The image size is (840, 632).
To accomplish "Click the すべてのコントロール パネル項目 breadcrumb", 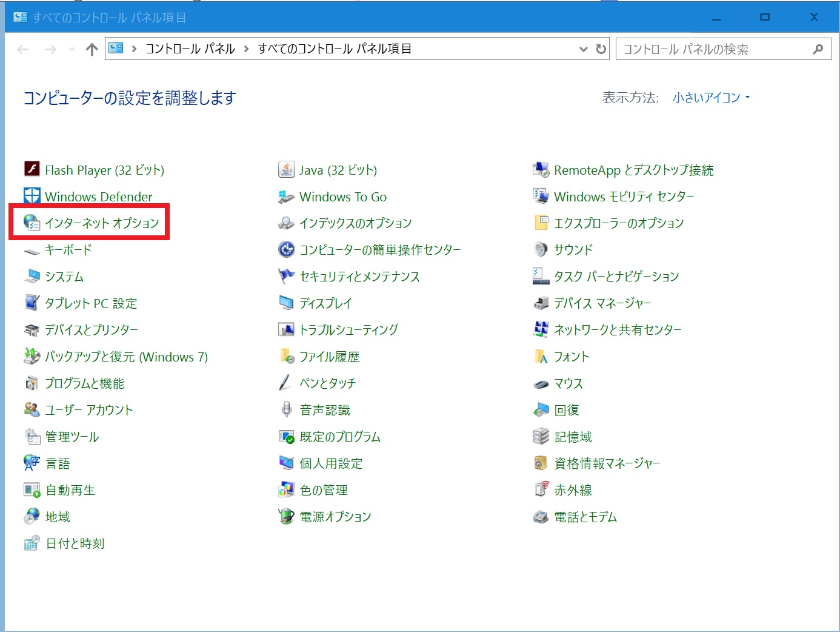I will [x=335, y=49].
